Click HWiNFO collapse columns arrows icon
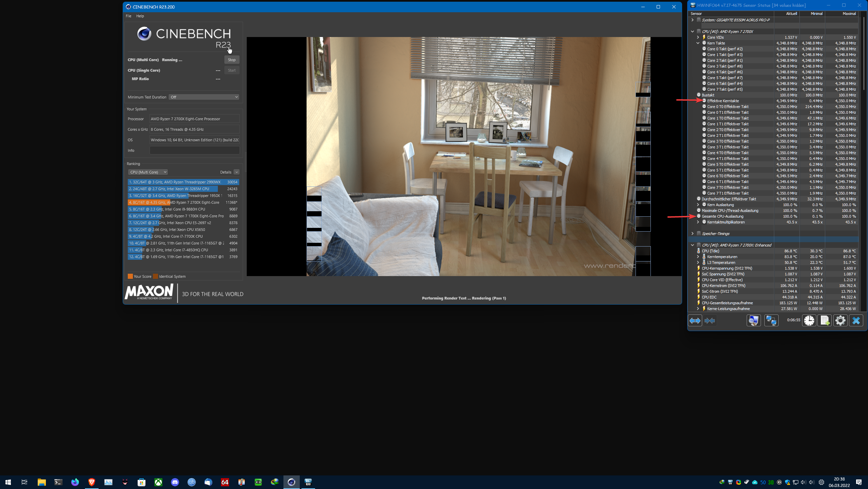868x489 pixels. click(710, 321)
